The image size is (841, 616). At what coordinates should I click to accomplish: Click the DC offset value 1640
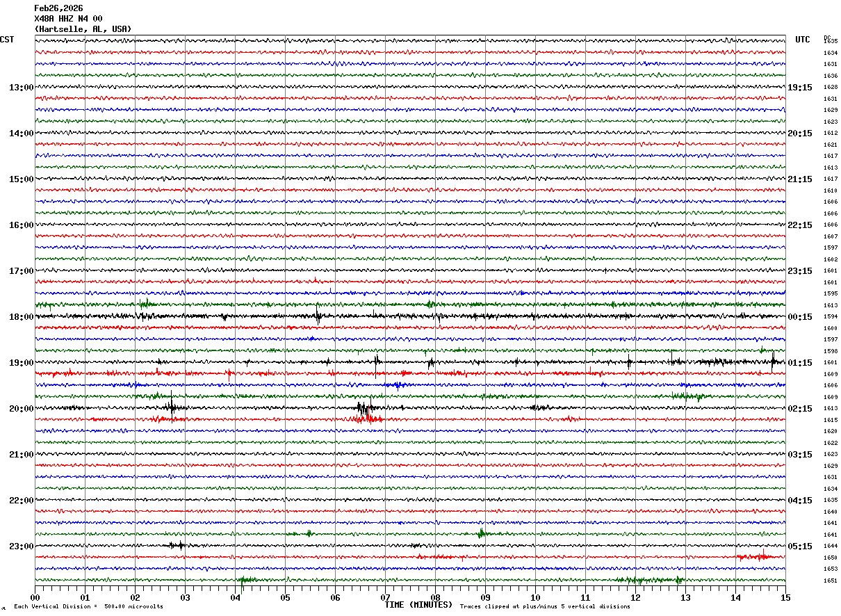(830, 512)
